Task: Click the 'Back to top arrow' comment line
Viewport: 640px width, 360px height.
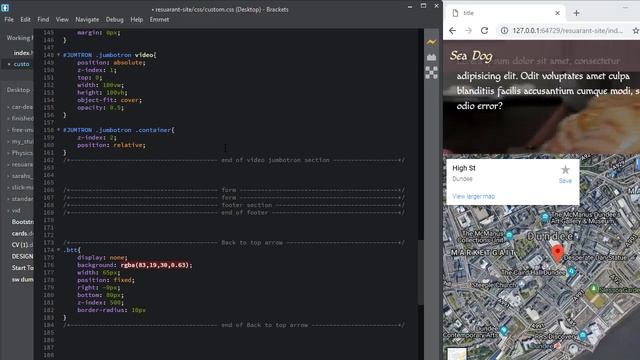Action: [x=234, y=242]
